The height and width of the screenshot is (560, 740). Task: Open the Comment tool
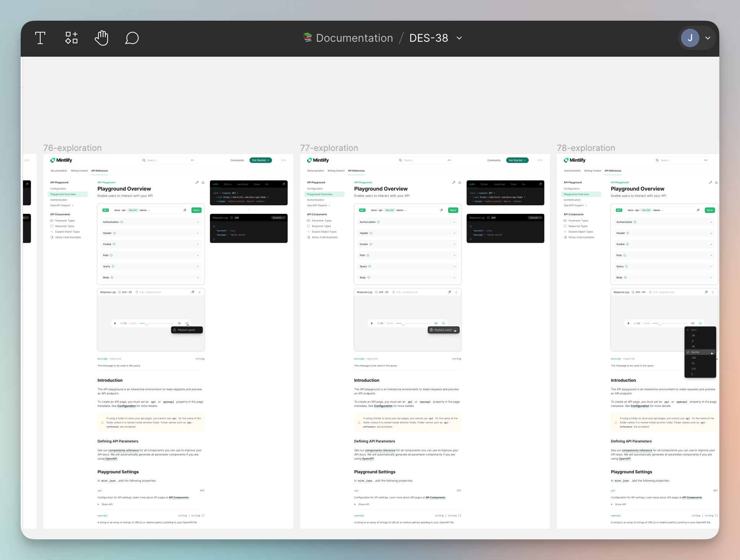(132, 38)
